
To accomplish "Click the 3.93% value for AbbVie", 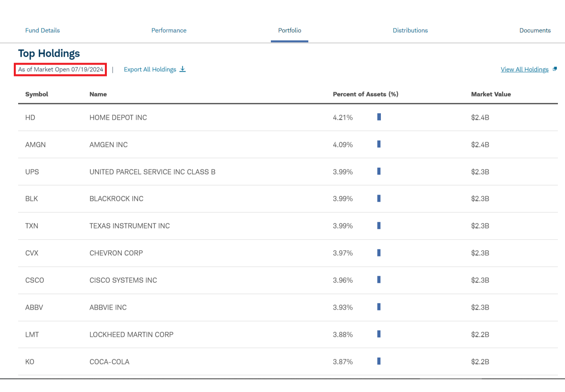I will 343,307.
